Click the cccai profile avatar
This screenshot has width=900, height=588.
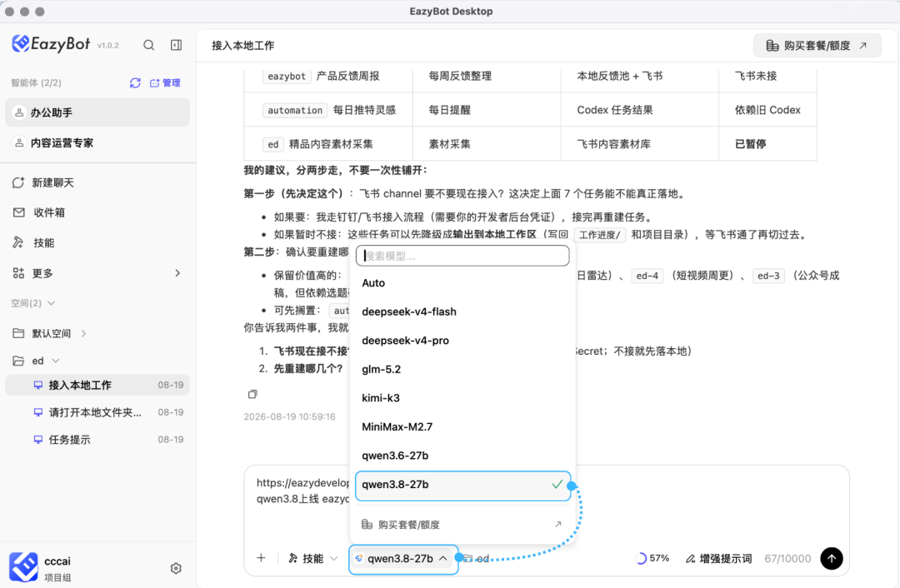pyautogui.click(x=23, y=567)
